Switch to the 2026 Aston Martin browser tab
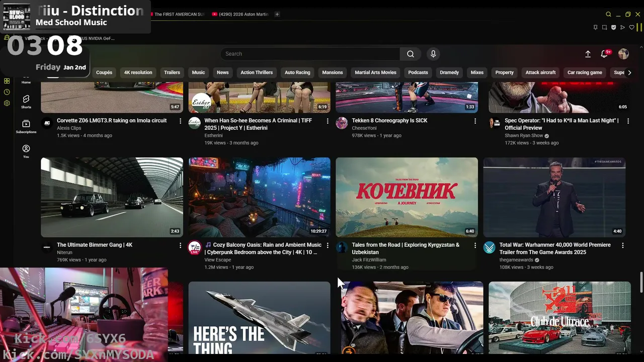644x362 pixels. (240, 14)
